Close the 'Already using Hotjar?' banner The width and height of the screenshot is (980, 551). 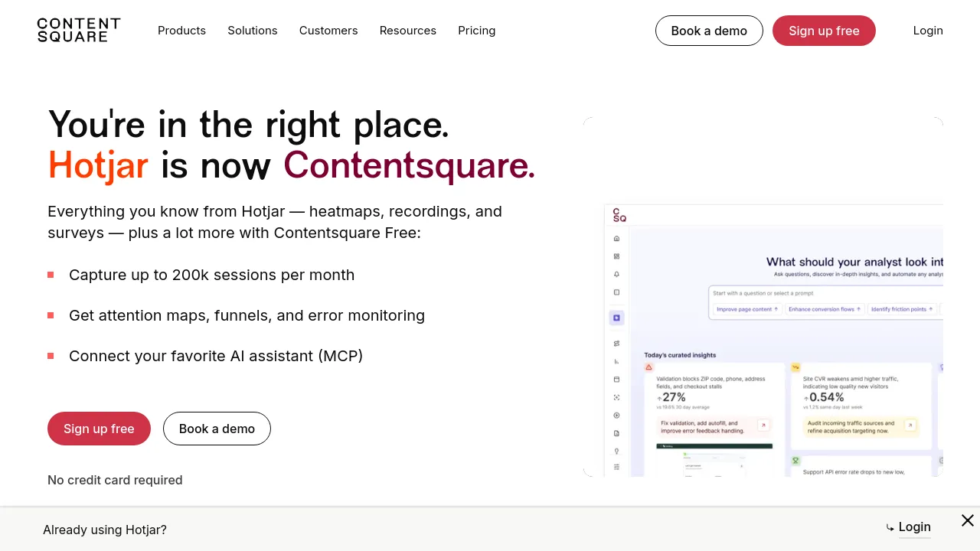[x=968, y=520]
